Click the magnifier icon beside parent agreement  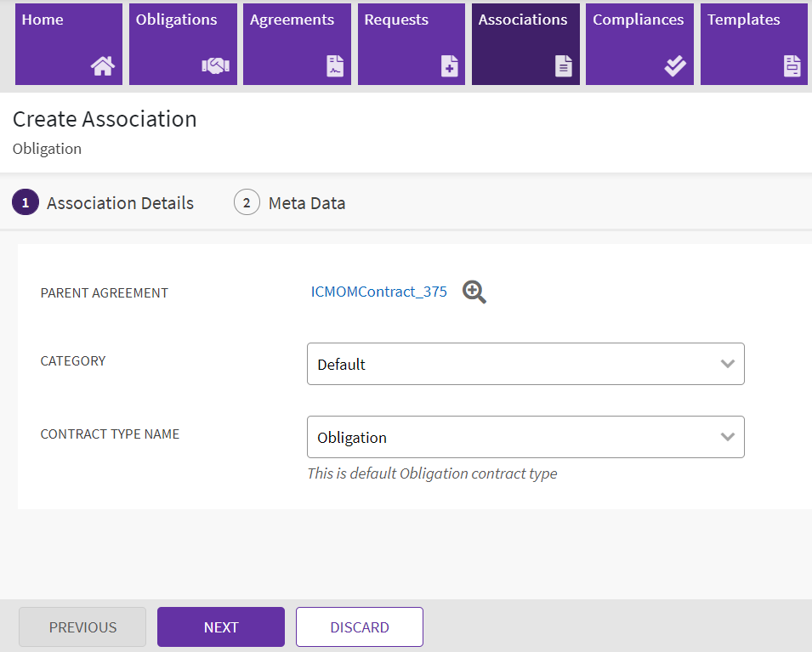(x=474, y=292)
